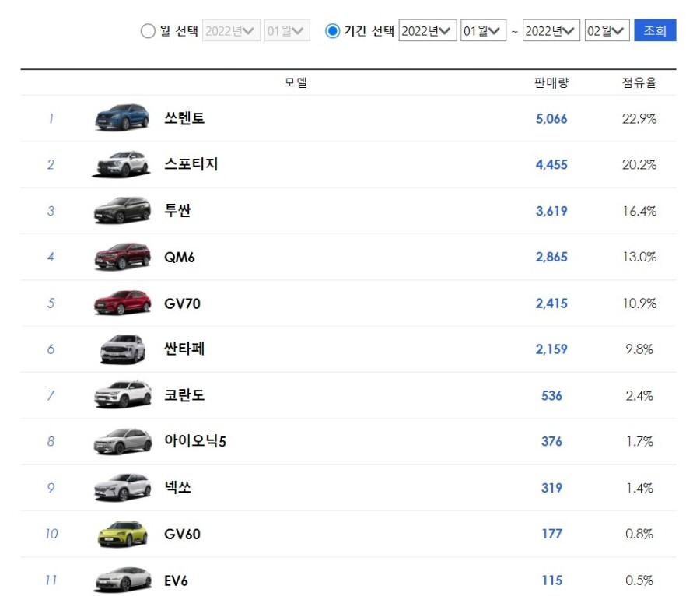The image size is (700, 596).
Task: Click the 코란도 car thumbnail
Action: (x=122, y=394)
